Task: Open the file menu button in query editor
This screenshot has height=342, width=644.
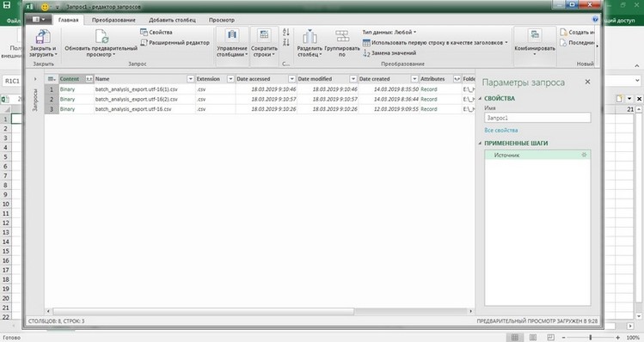Action: click(x=39, y=19)
